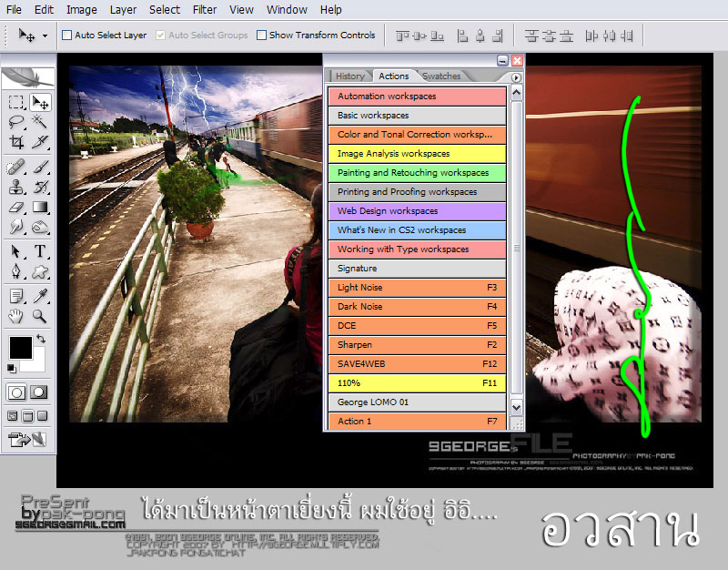Select the Hand tool

[x=16, y=316]
